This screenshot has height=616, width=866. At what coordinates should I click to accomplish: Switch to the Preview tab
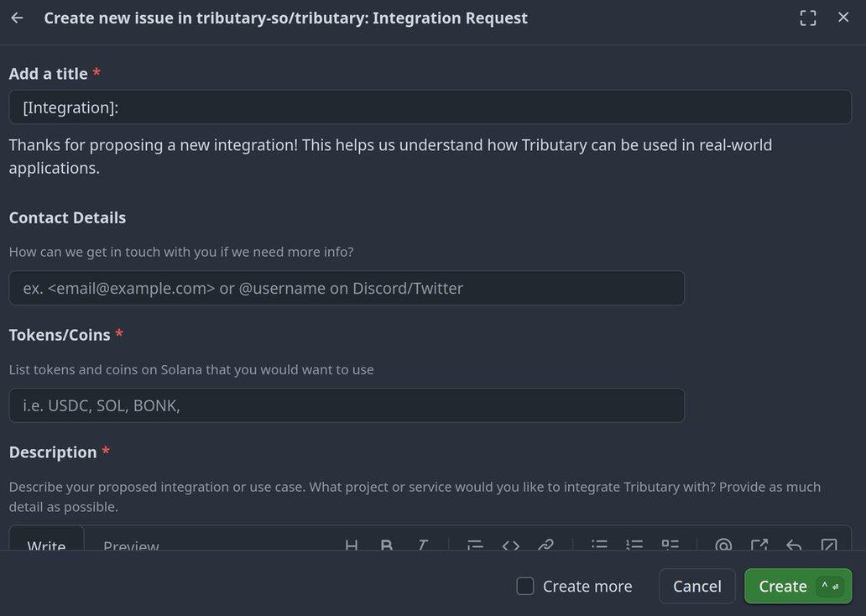click(x=131, y=543)
